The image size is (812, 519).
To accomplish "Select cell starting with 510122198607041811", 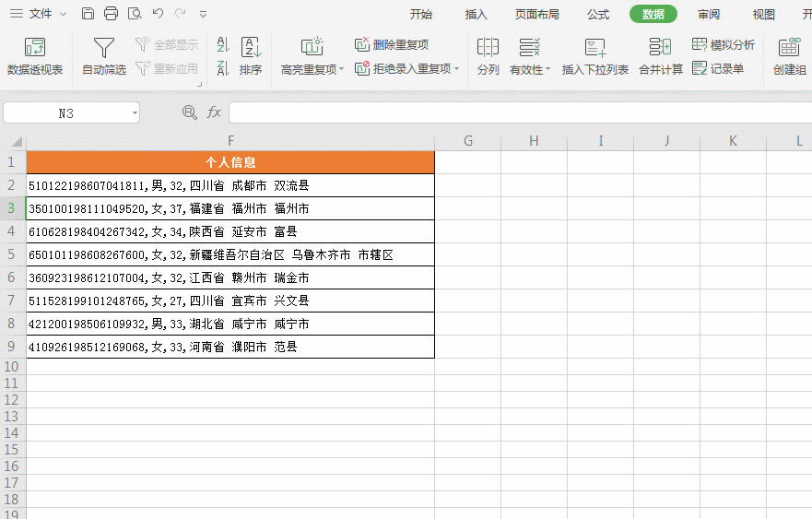I will pyautogui.click(x=230, y=185).
